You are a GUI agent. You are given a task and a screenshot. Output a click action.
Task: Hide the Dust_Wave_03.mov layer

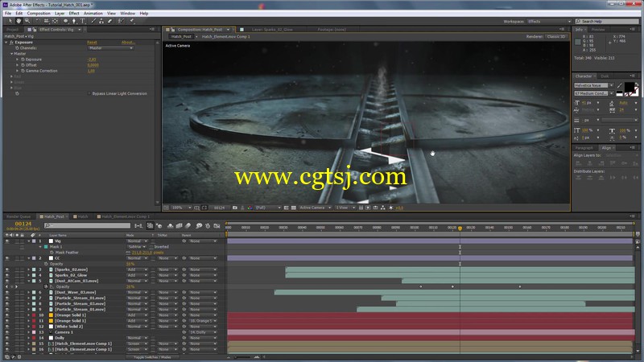click(7, 292)
